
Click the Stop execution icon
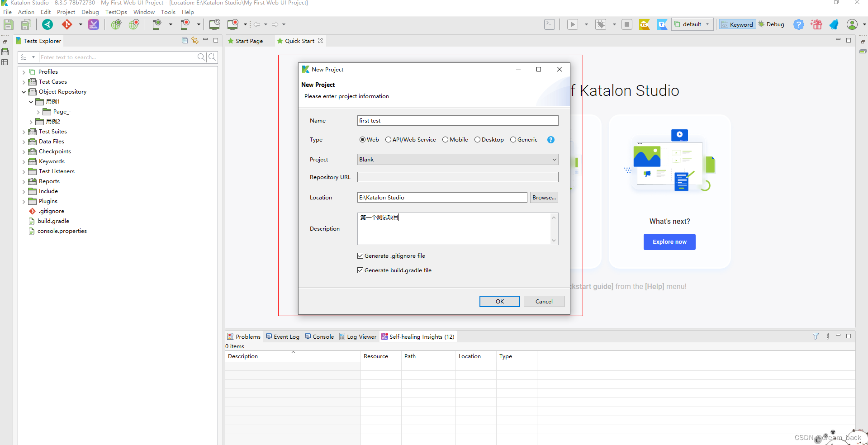(x=627, y=24)
